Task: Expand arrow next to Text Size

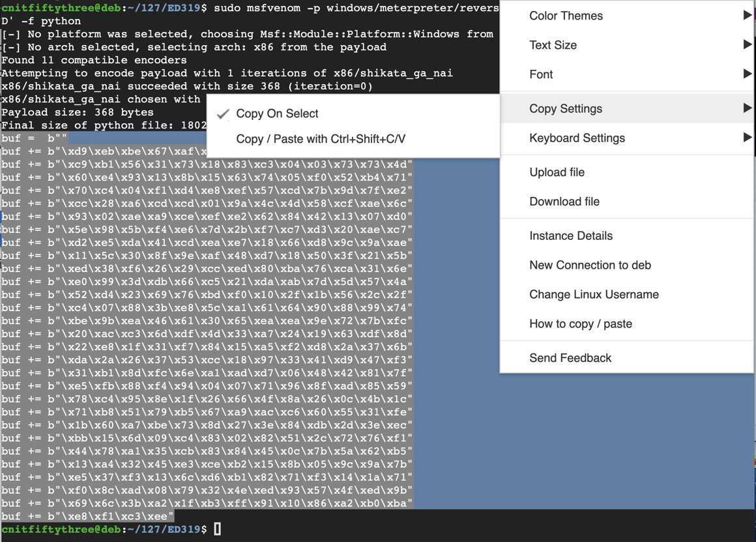Action: [x=747, y=44]
